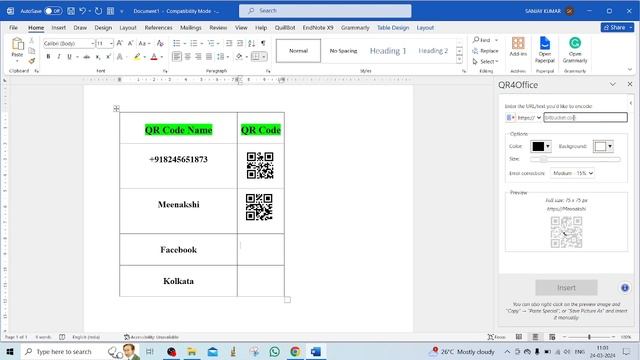
Task: Click the text highlight color icon
Action: pos(137,57)
